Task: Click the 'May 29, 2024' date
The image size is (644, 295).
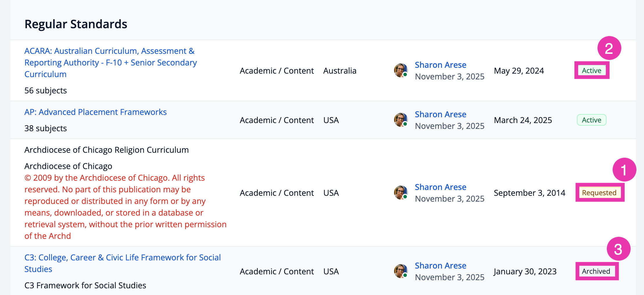Action: pos(519,71)
